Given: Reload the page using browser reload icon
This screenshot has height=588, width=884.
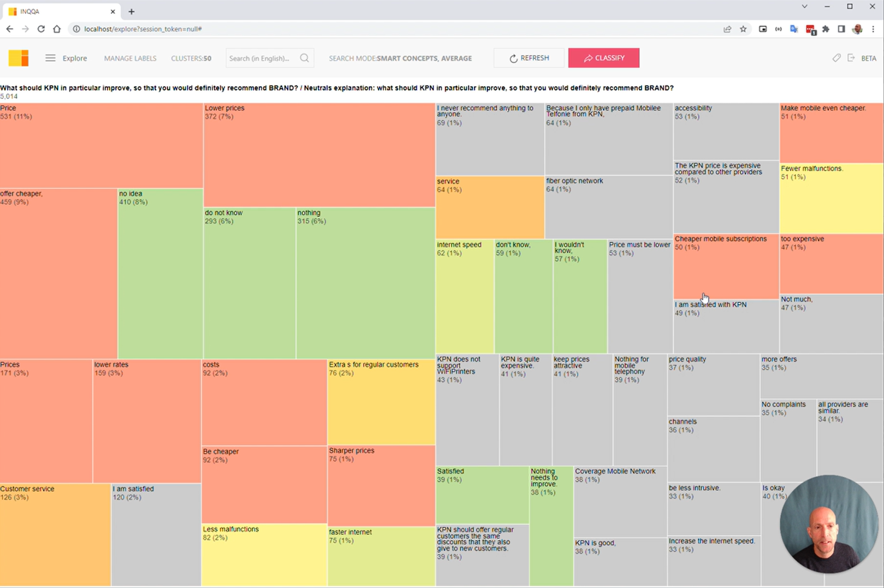Looking at the screenshot, I should [x=41, y=29].
